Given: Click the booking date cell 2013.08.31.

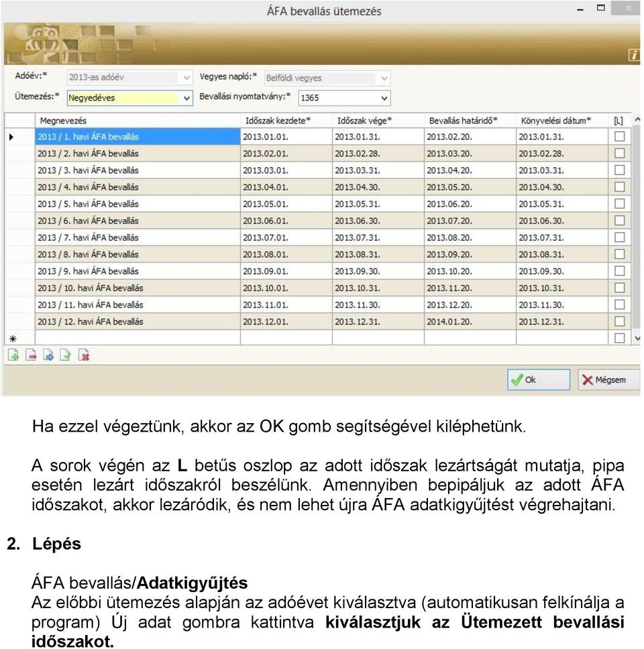Looking at the screenshot, I should coord(562,254).
